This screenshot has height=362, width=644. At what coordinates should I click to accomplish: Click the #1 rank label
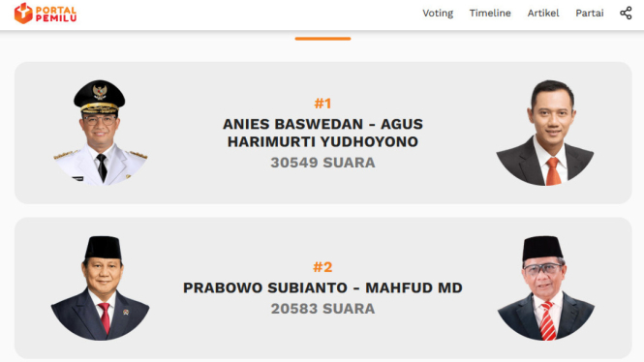(322, 104)
